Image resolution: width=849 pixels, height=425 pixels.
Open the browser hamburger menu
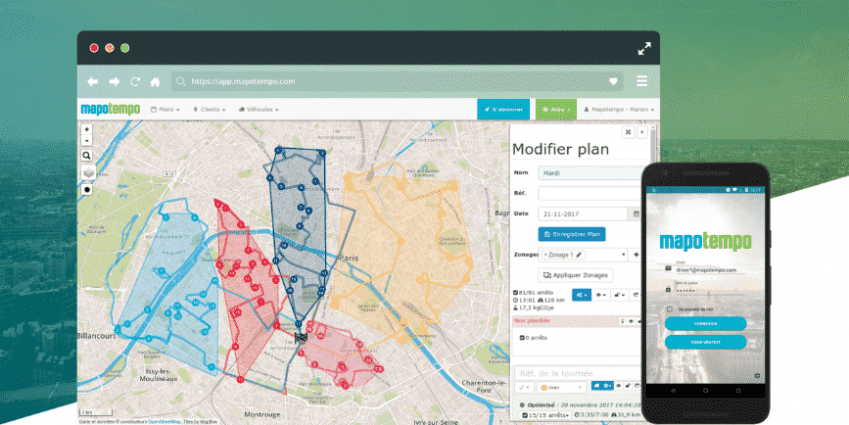[x=642, y=81]
